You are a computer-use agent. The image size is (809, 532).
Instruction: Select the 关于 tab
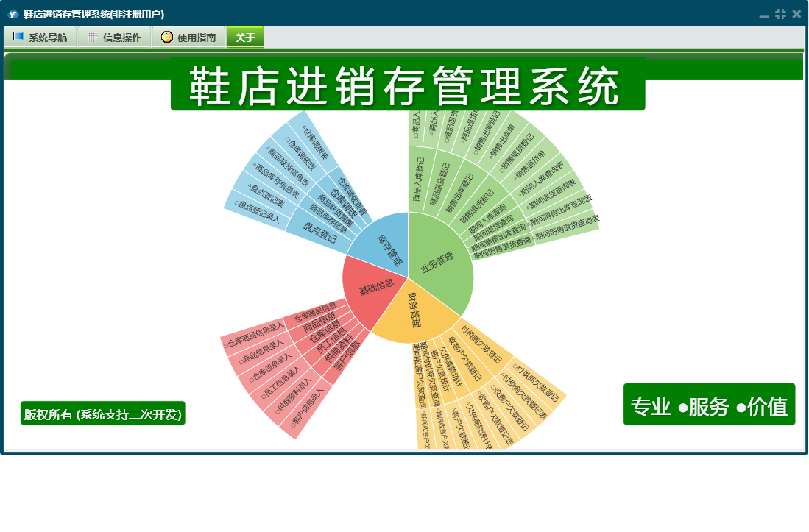[x=245, y=37]
